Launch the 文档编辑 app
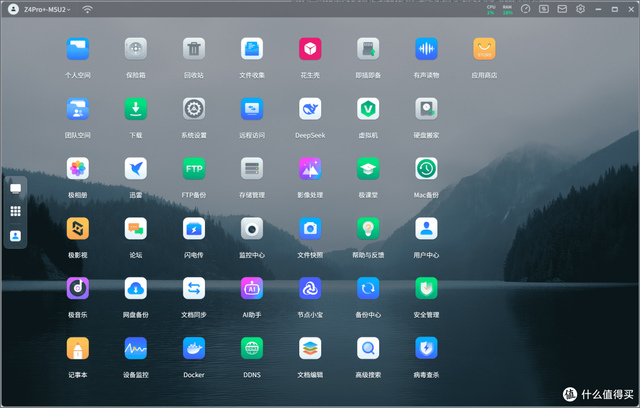Screen dimensions: 640x408 coord(310,348)
